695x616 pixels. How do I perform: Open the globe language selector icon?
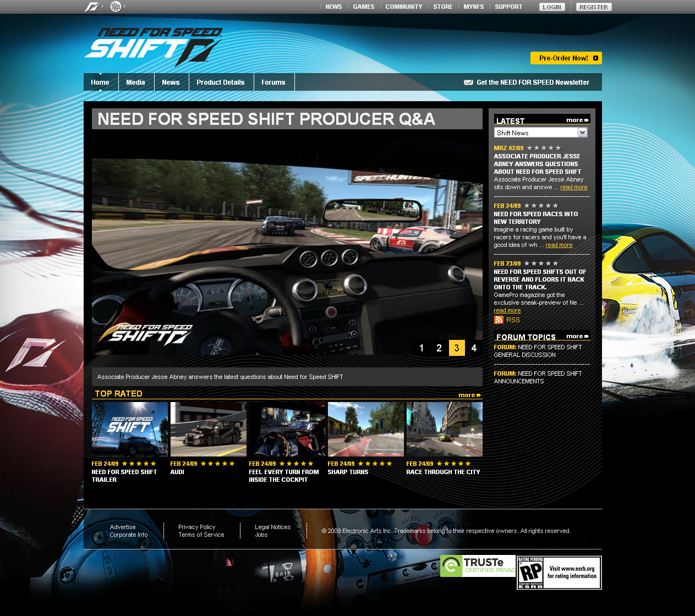(116, 7)
